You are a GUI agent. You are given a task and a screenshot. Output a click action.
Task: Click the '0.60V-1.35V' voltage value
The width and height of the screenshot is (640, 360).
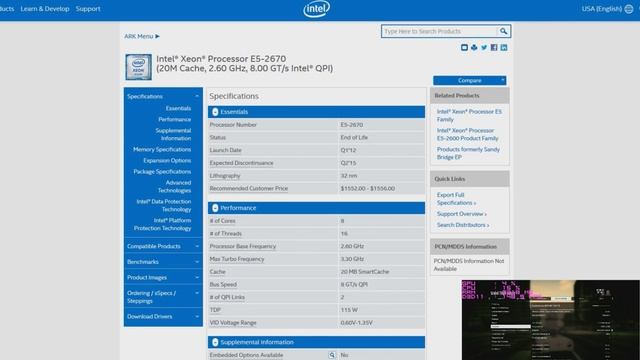[x=356, y=323]
